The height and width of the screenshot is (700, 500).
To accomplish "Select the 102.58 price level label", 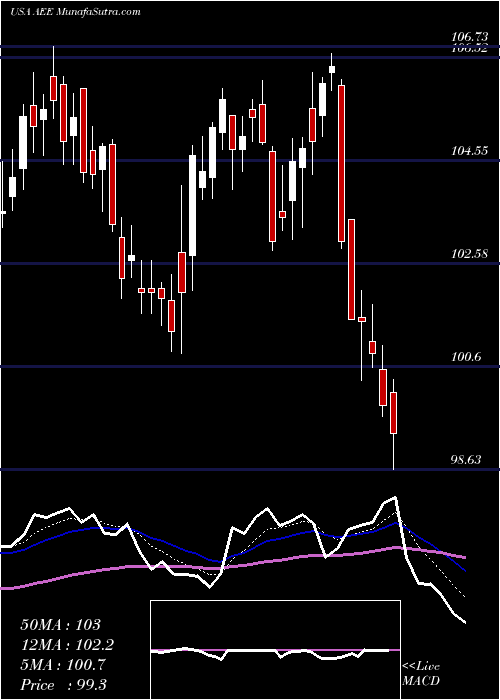I will pyautogui.click(x=469, y=254).
